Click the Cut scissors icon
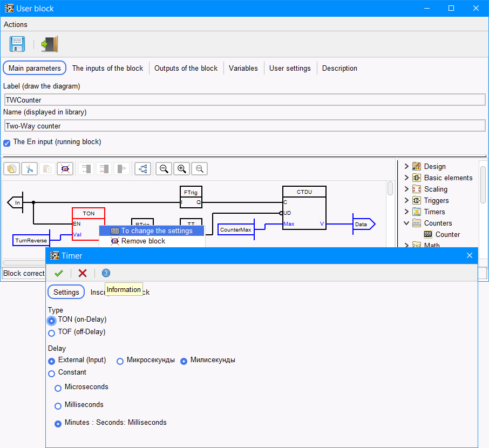 click(x=29, y=168)
